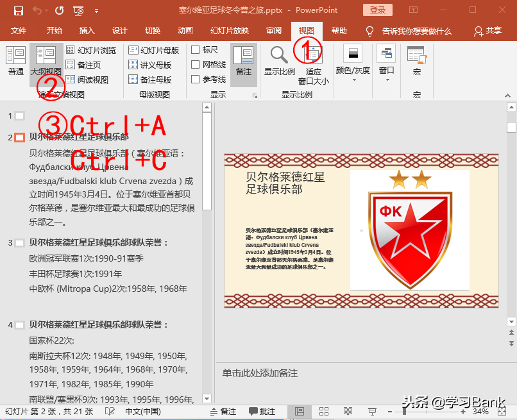This screenshot has width=517, height=420.
Task: Open Customize Quick Access Toolbar dropdown
Action: tap(96, 11)
